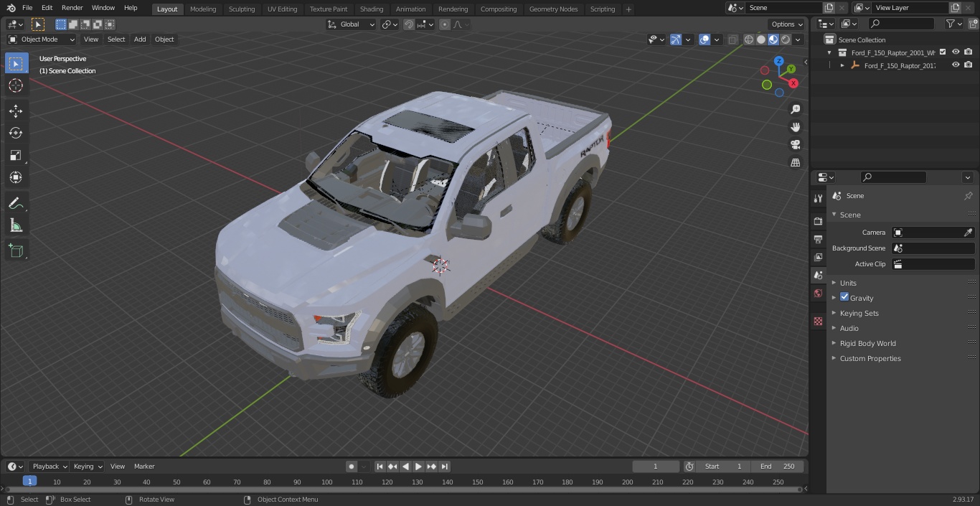
Task: Toggle timeline auto keying record button
Action: (352, 466)
